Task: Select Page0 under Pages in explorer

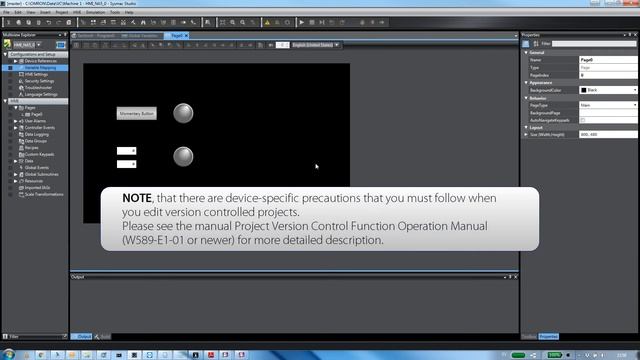Action: tap(36, 115)
